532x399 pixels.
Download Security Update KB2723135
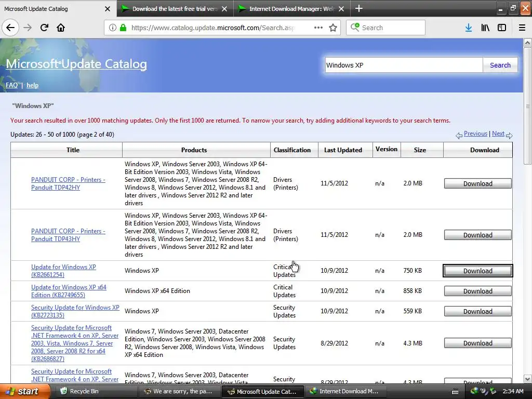click(x=478, y=312)
